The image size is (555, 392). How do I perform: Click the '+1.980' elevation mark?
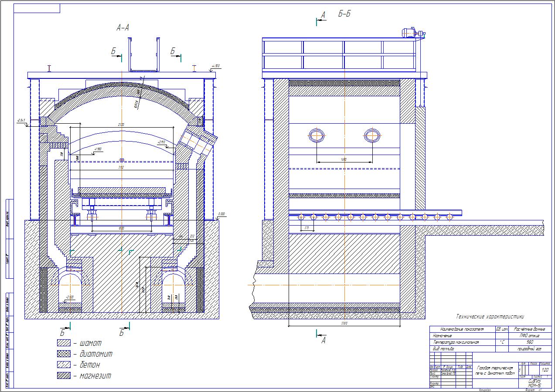(98, 149)
